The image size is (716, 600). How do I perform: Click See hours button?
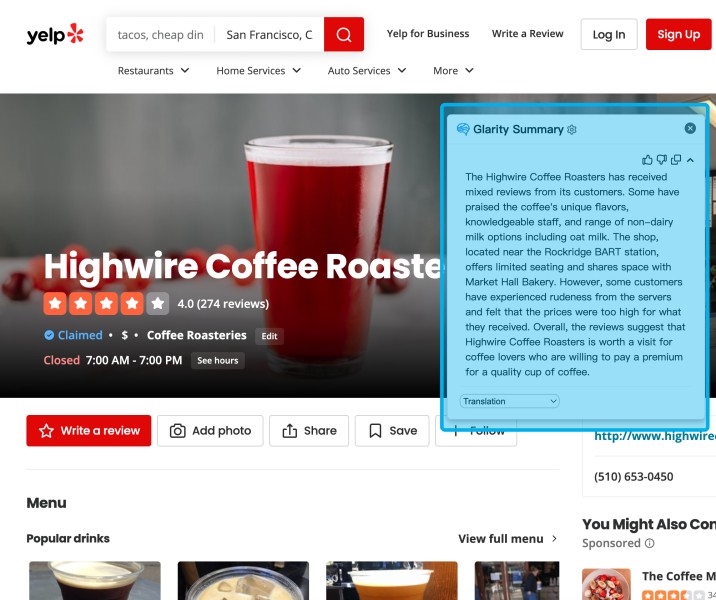[x=217, y=360]
